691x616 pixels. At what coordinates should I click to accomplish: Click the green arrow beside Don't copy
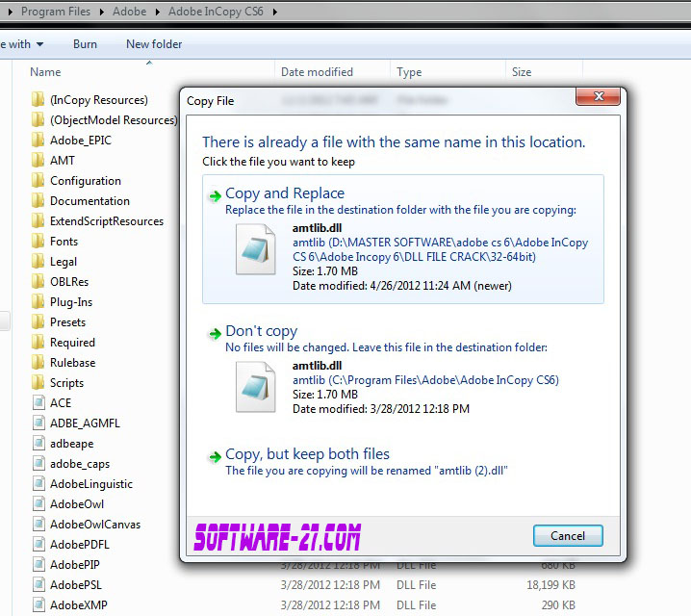pos(215,334)
